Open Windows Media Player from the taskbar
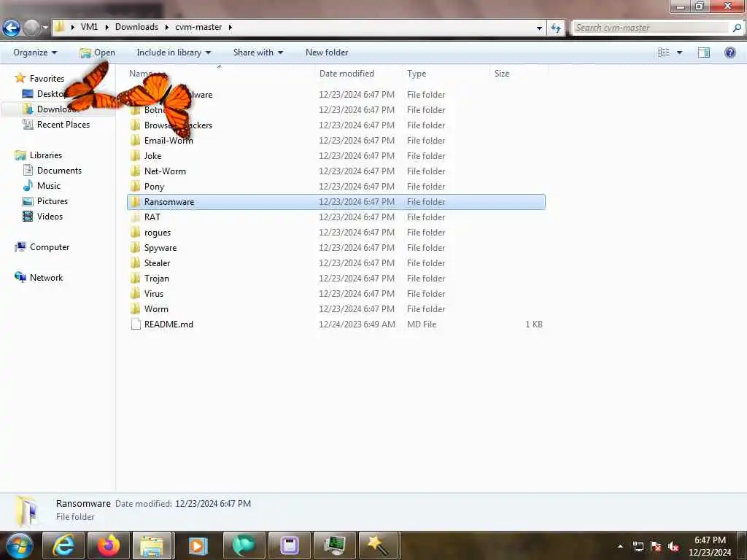 tap(198, 545)
